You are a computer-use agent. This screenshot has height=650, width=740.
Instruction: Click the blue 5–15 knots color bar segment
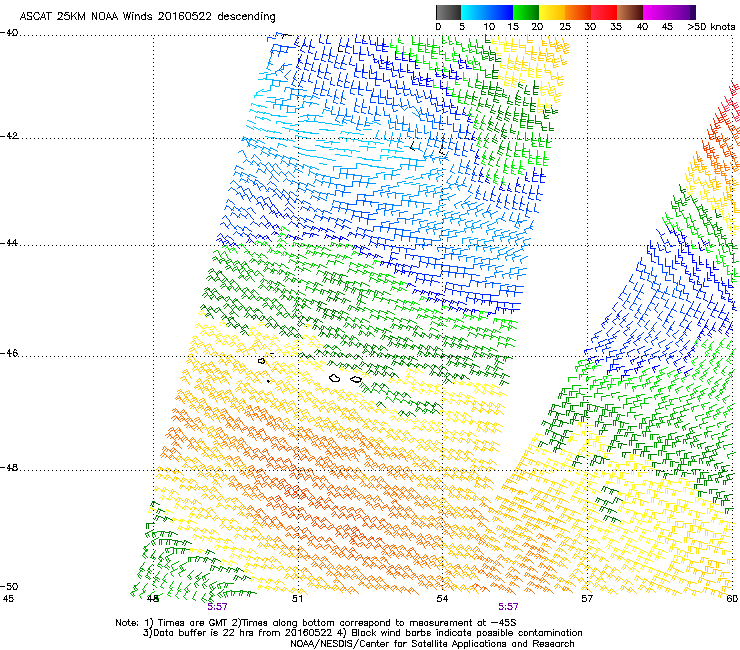click(487, 12)
